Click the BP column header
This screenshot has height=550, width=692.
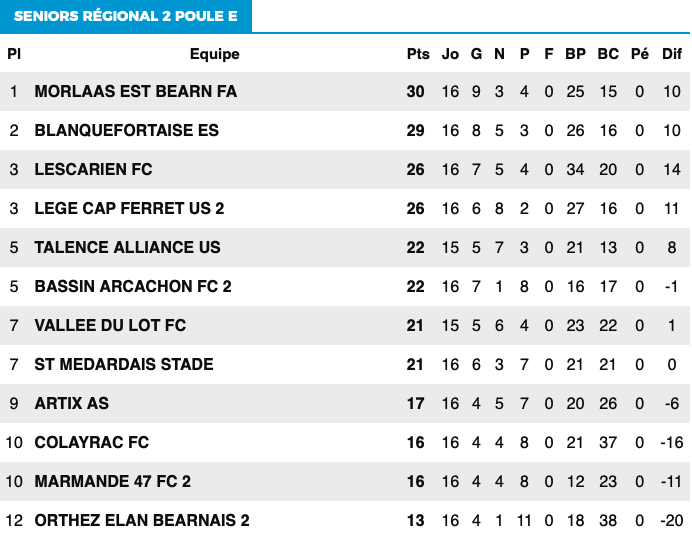click(x=575, y=54)
